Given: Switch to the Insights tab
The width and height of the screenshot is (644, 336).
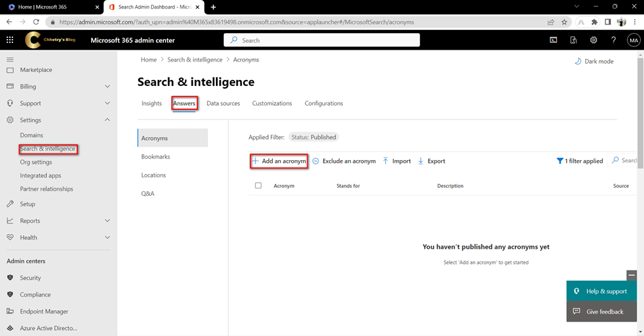Looking at the screenshot, I should [x=151, y=103].
